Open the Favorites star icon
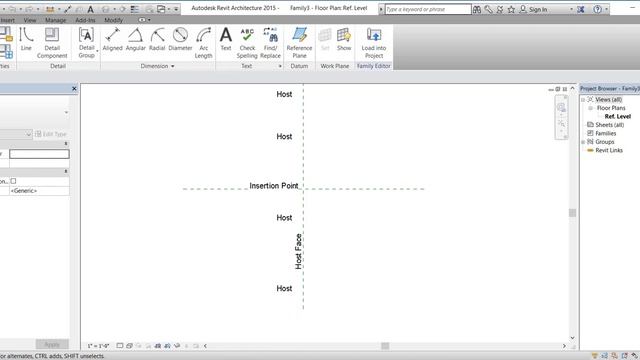Image resolution: width=640 pixels, height=360 pixels. (511, 9)
